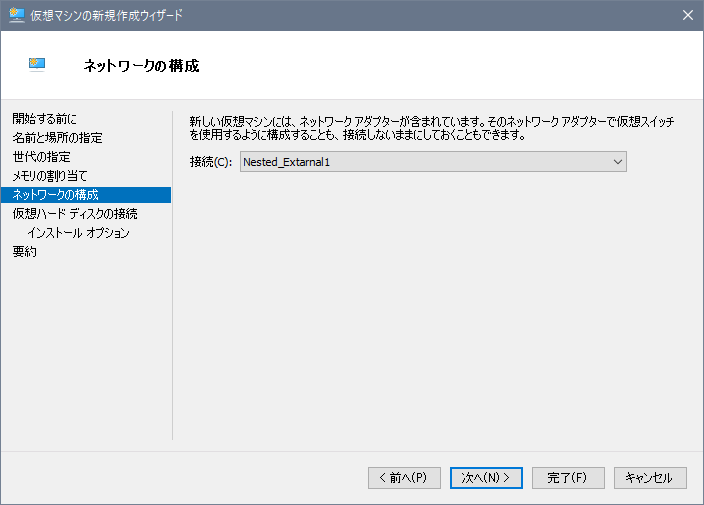Click the wizard icon in the title bar
This screenshot has width=704, height=505.
tap(16, 15)
